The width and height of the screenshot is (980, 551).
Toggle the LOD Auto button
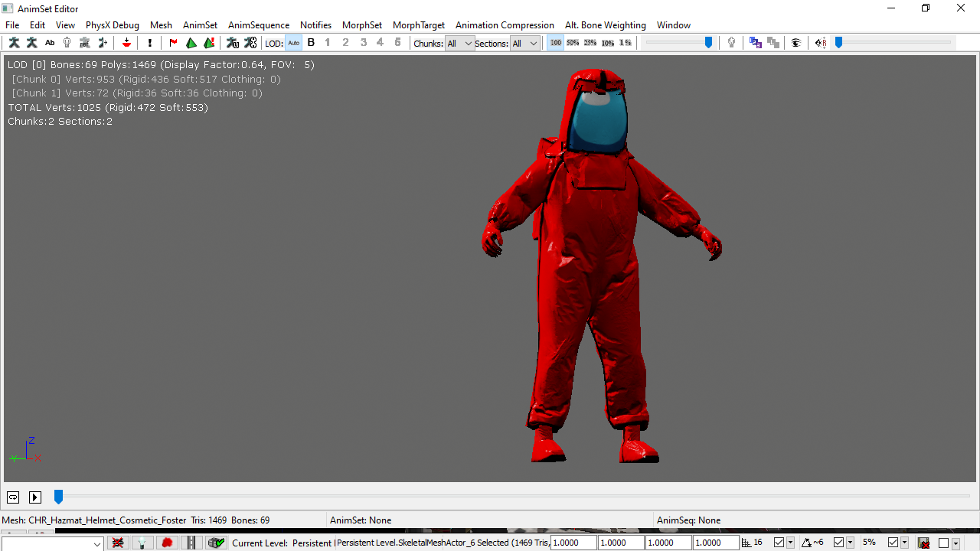[293, 43]
